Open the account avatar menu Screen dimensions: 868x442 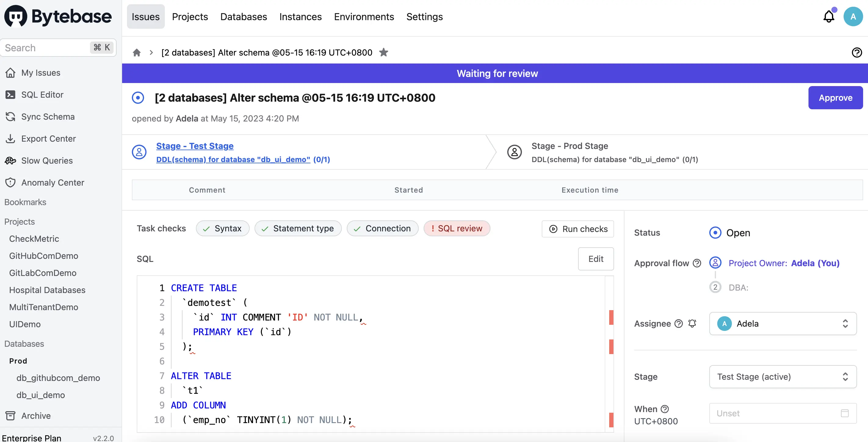pos(853,16)
